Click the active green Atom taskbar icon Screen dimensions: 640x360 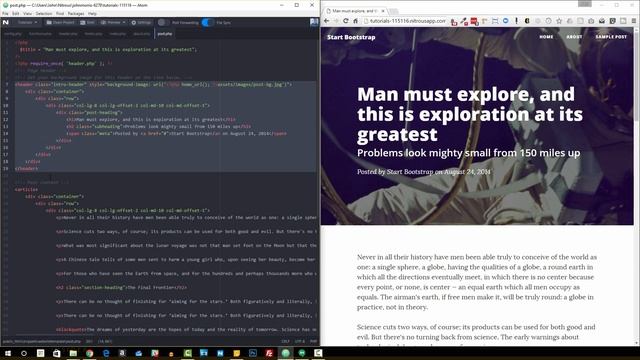click(x=285, y=353)
